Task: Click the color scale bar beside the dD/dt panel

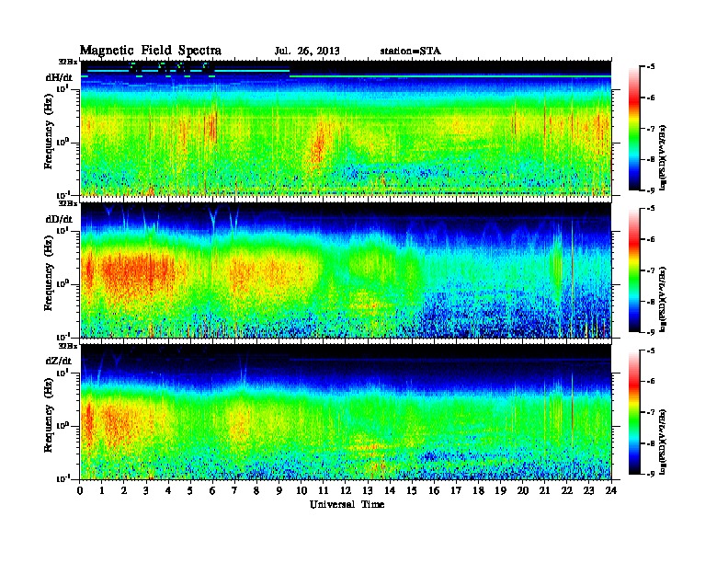Action: coord(634,270)
